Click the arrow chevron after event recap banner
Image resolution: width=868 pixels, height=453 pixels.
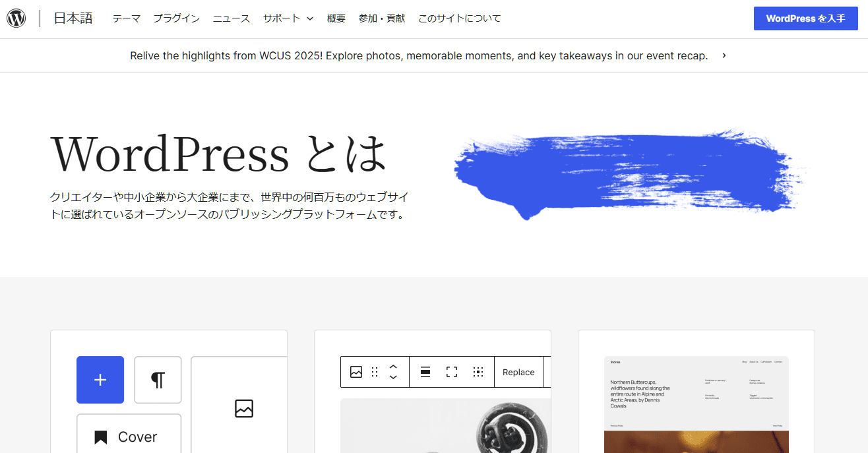(x=724, y=55)
